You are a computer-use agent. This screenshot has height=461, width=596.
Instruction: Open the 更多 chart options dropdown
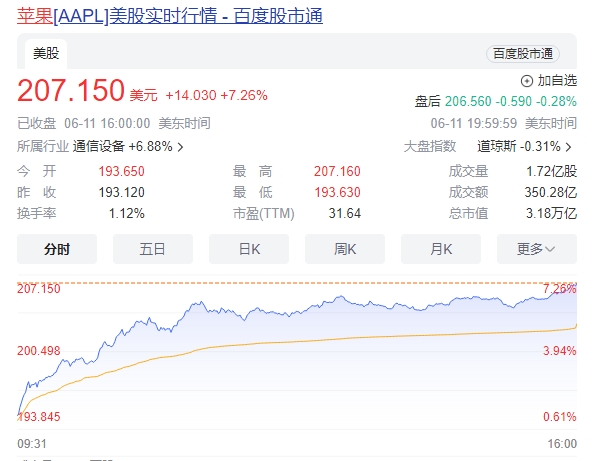point(537,249)
